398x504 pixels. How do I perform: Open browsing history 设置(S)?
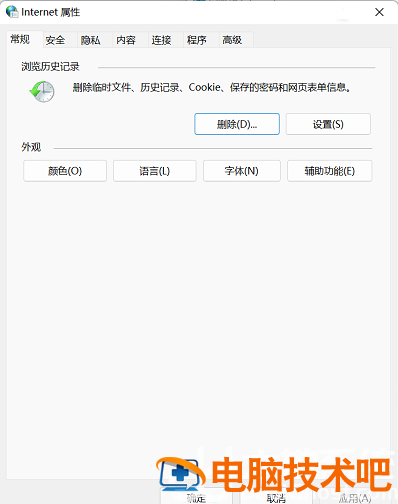coord(328,124)
